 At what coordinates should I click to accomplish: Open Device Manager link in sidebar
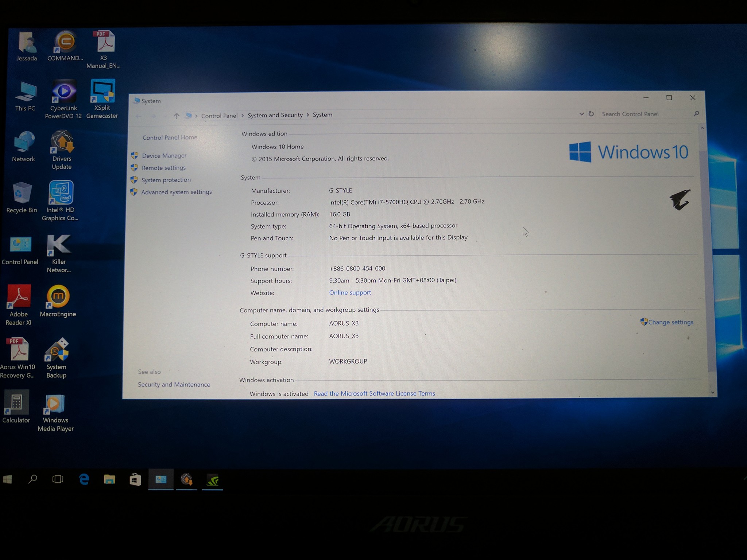[x=164, y=156]
